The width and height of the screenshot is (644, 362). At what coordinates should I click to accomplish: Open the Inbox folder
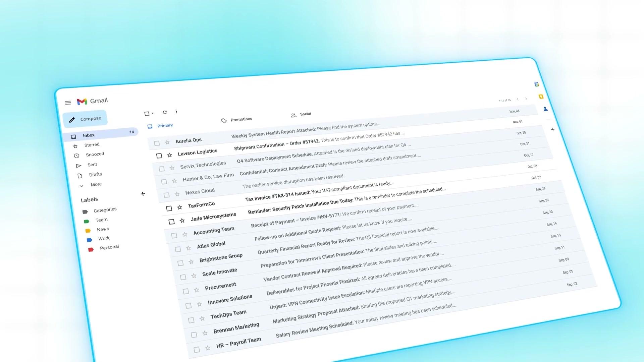tap(101, 134)
